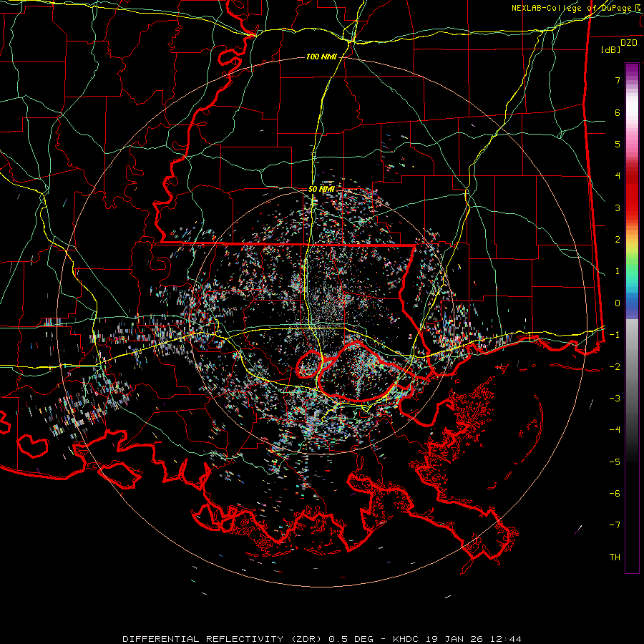This screenshot has height=644, width=644.
Task: Click the '[dB]' unit label
Action: pyautogui.click(x=611, y=49)
